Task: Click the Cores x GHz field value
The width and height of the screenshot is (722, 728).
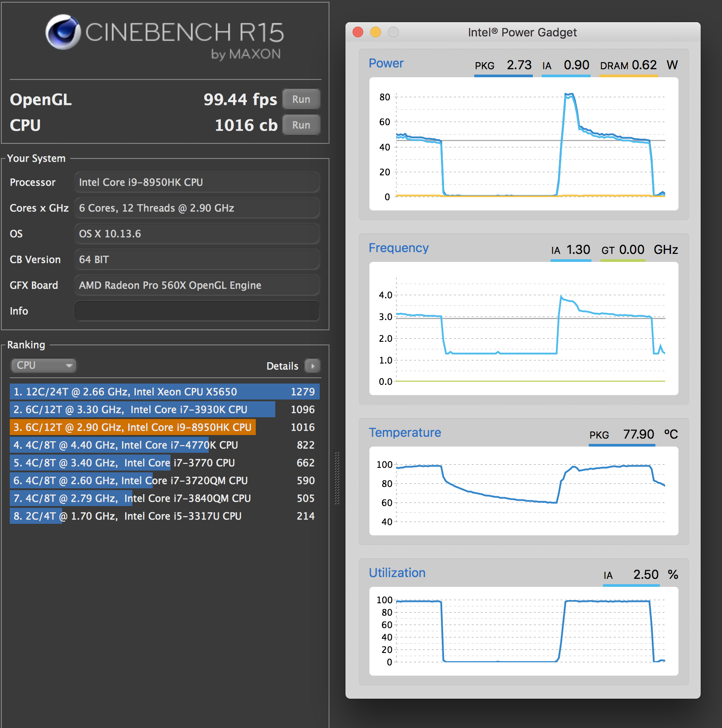Action: (197, 208)
